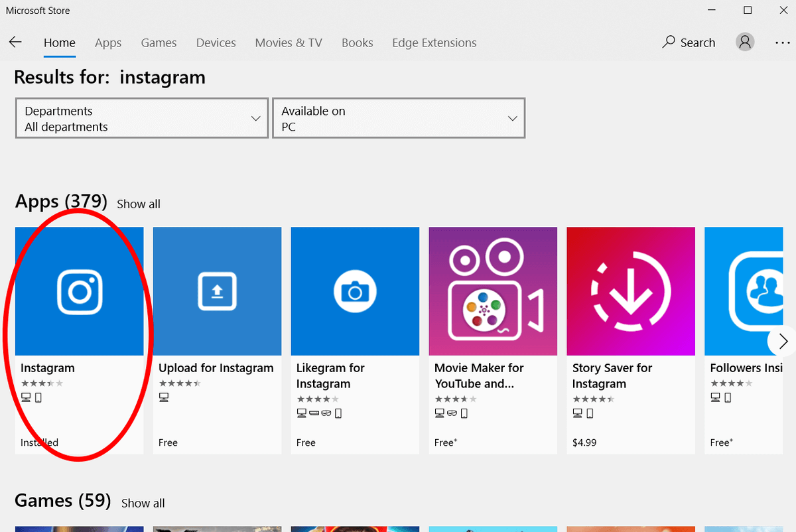
Task: Advance app list with right arrow
Action: 783,342
